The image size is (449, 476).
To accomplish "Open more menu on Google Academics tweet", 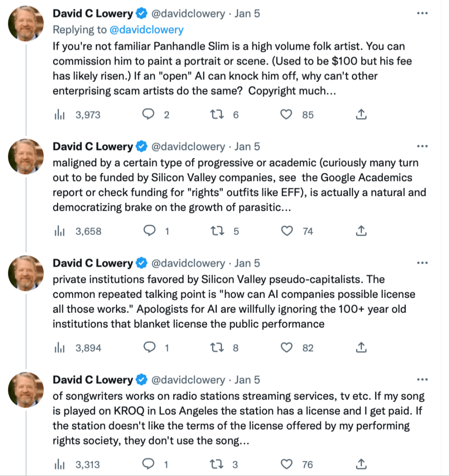I will [422, 146].
